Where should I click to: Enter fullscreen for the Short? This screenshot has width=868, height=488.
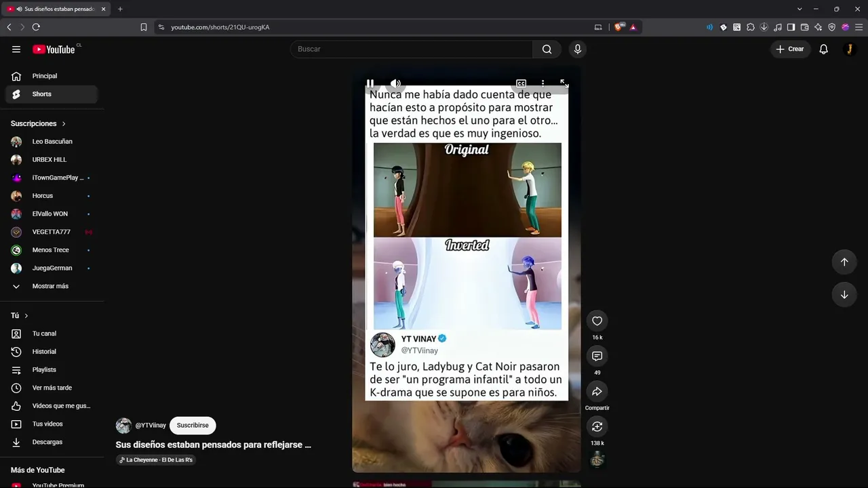[564, 83]
